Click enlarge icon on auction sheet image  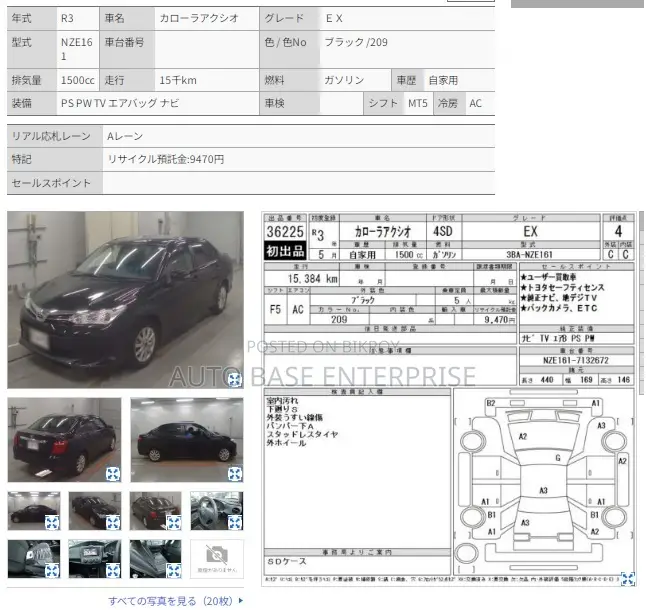pos(628,579)
